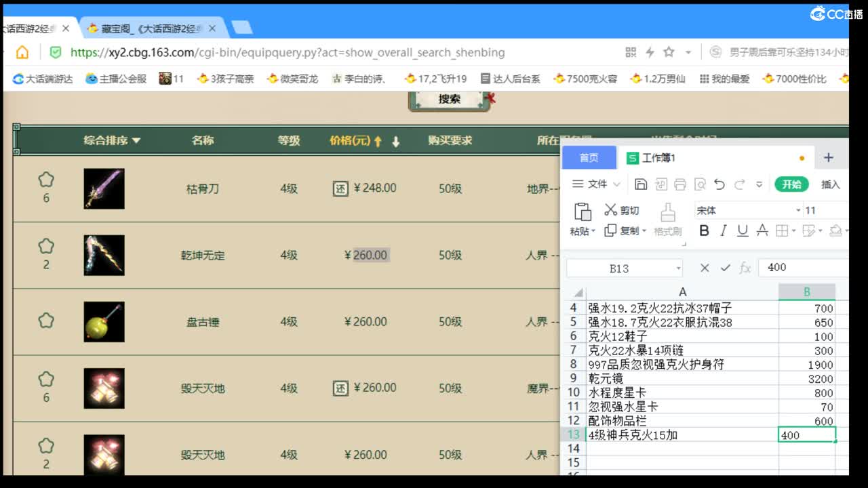
Task: Click the QR code grid icon in address bar
Action: point(631,52)
